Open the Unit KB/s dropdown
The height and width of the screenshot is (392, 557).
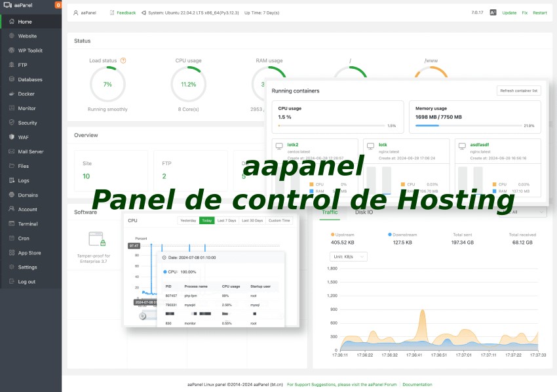point(349,256)
